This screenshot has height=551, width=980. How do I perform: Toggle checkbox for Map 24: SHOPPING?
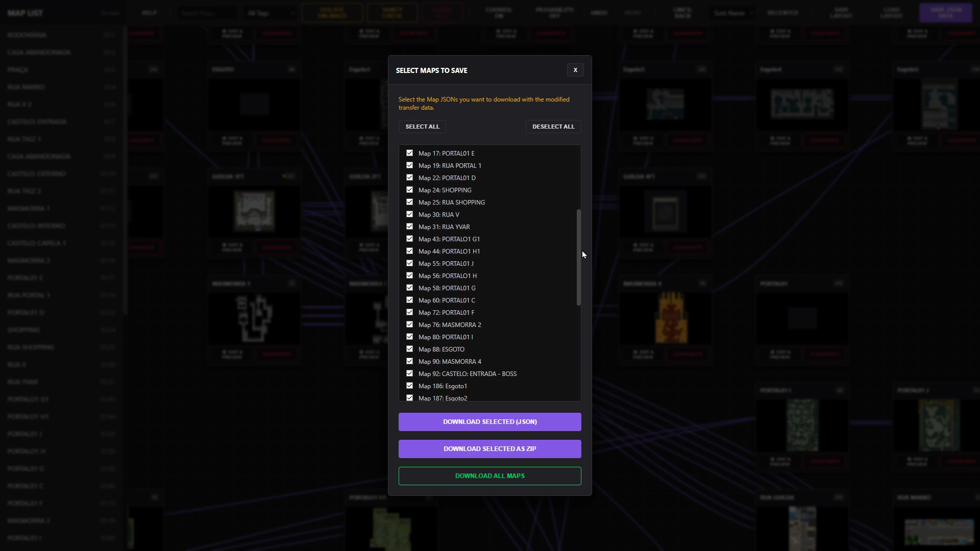coord(409,190)
